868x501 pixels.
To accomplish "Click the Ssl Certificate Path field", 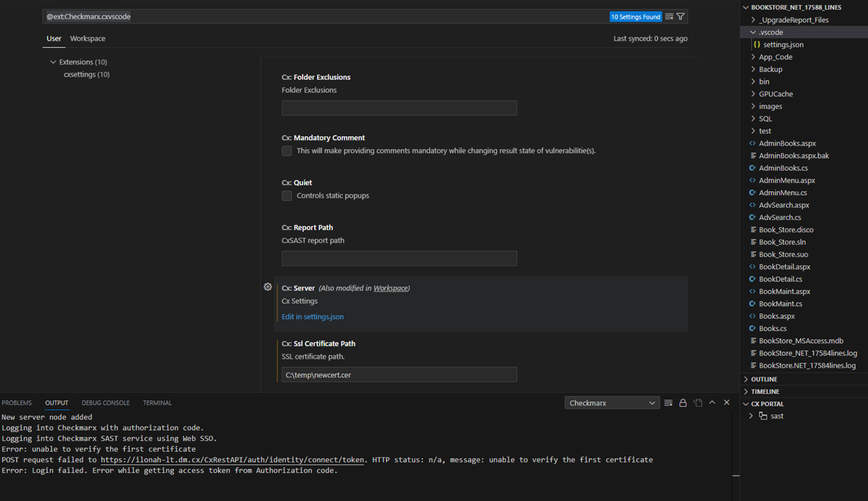I will coord(399,375).
